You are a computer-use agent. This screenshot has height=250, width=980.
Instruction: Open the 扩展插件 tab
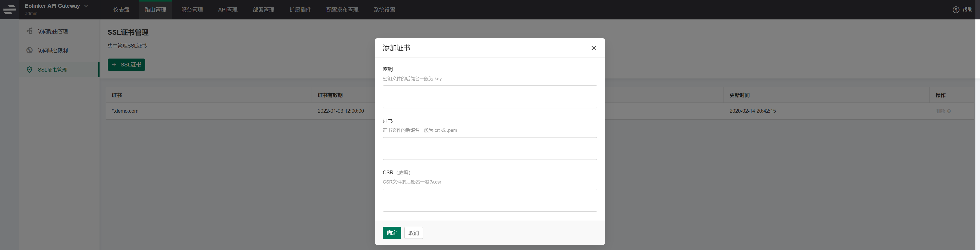300,10
